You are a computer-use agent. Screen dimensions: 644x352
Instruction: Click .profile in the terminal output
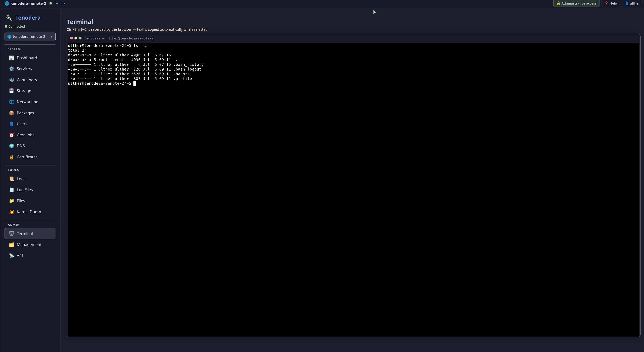click(183, 79)
